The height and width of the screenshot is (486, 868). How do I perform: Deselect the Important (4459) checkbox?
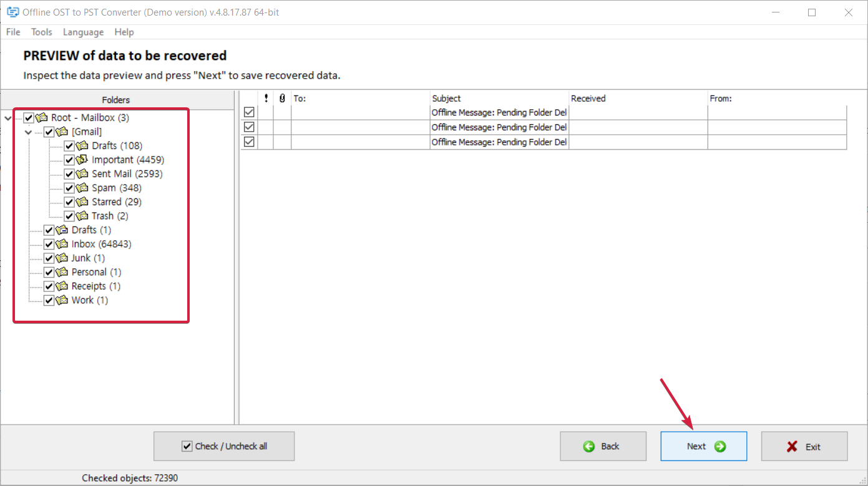[69, 160]
